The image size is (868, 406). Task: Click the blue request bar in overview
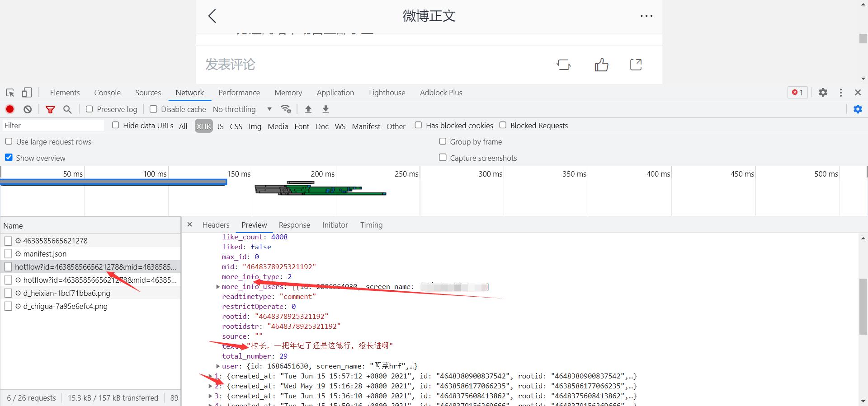tap(113, 182)
